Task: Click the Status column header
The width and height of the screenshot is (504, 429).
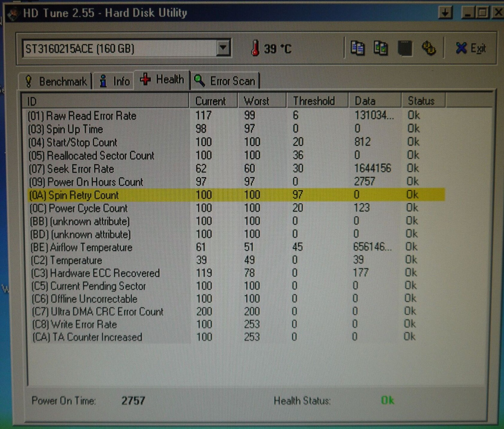Action: (424, 101)
